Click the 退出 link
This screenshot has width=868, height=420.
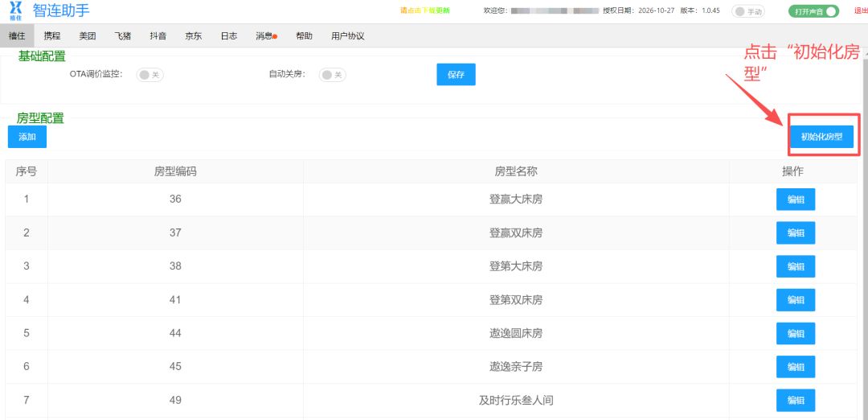point(861,10)
